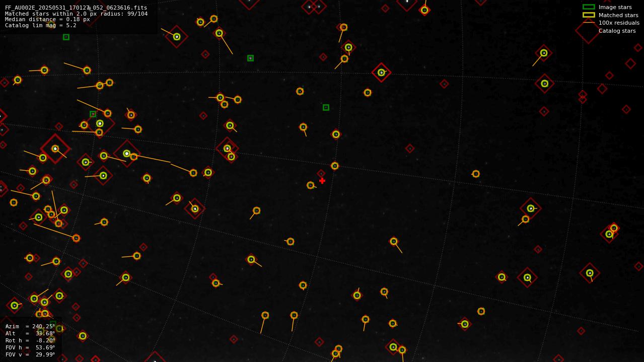
Task: Click the "Image stars" legend label
Action: tap(615, 7)
